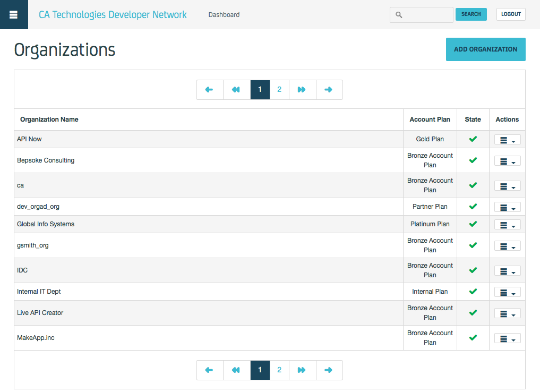The image size is (540, 392).
Task: Click the top fast-forward last page icon
Action: (x=302, y=90)
